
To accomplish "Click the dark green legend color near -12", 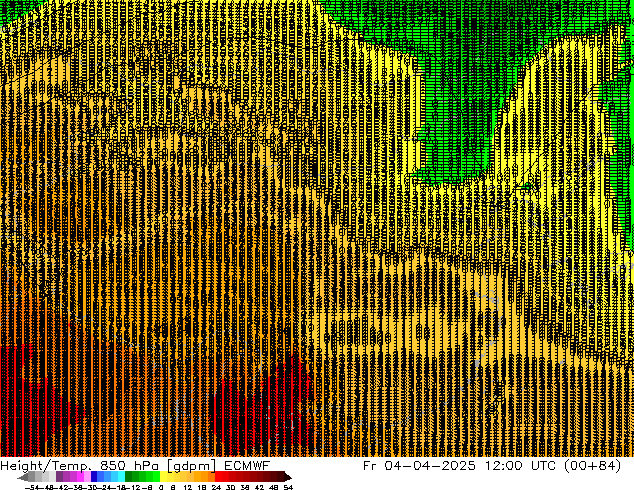I will (x=129, y=476).
